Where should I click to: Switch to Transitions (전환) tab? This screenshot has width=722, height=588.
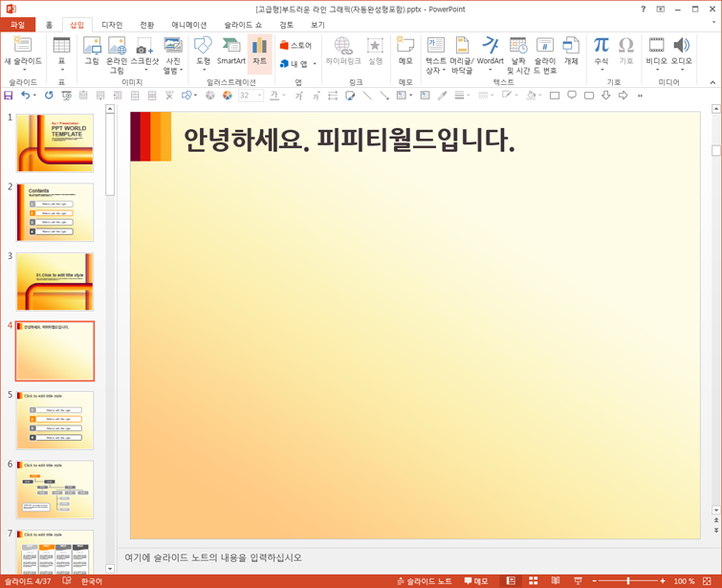[x=147, y=25]
